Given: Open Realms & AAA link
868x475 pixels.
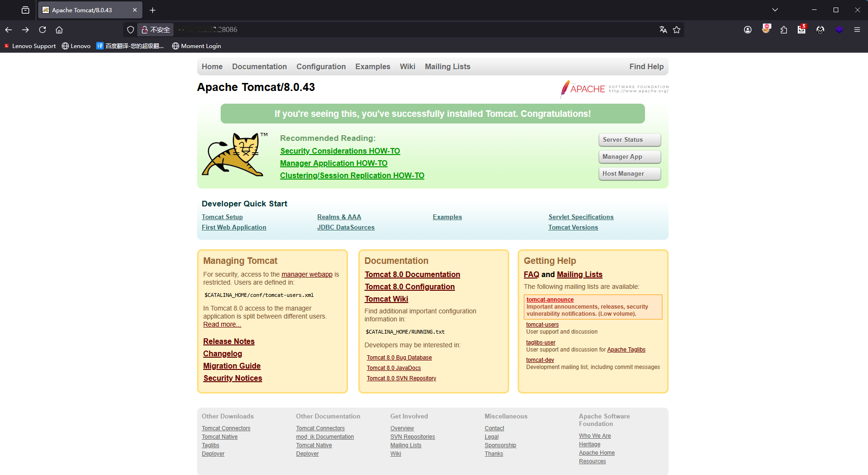Looking at the screenshot, I should pos(339,217).
